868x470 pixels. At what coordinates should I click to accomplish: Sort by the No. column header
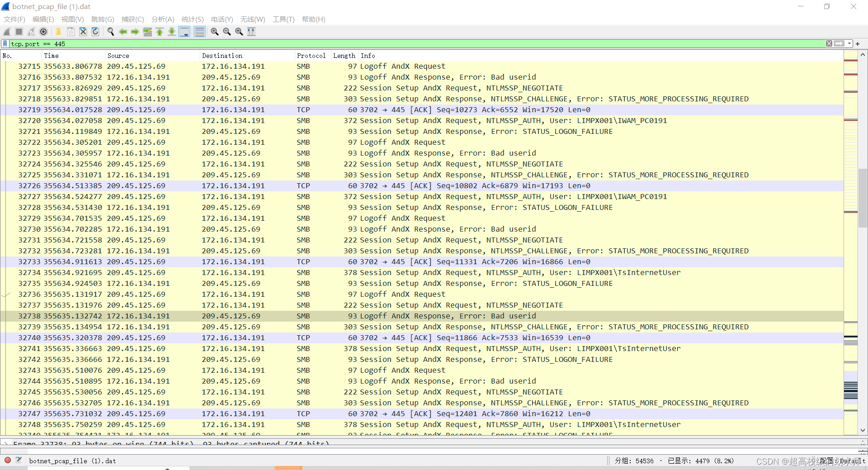(21, 56)
